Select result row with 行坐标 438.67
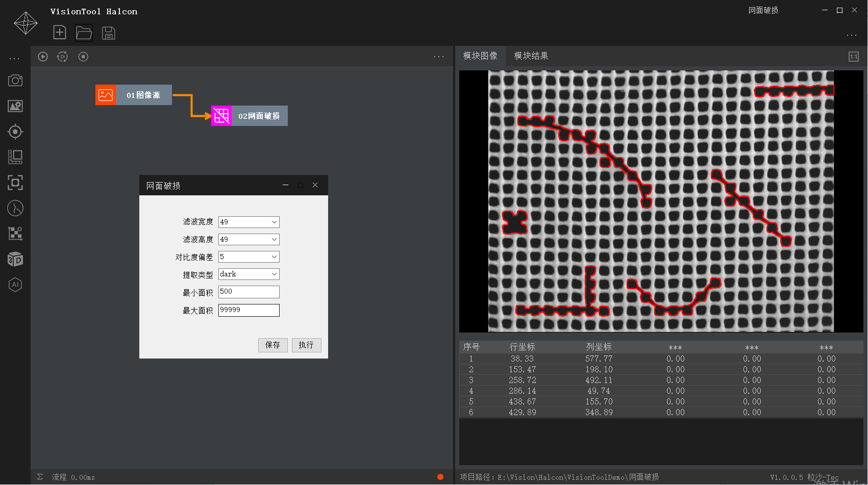868x485 pixels. [661, 402]
